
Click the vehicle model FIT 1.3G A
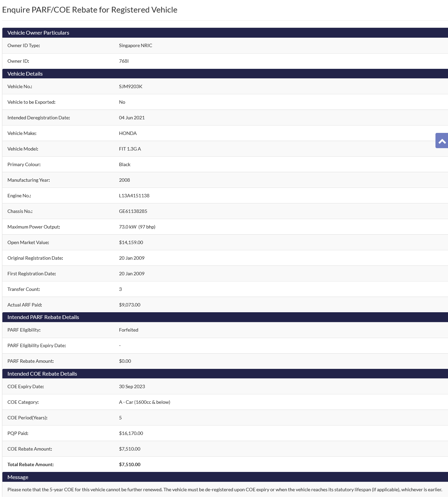click(x=130, y=149)
